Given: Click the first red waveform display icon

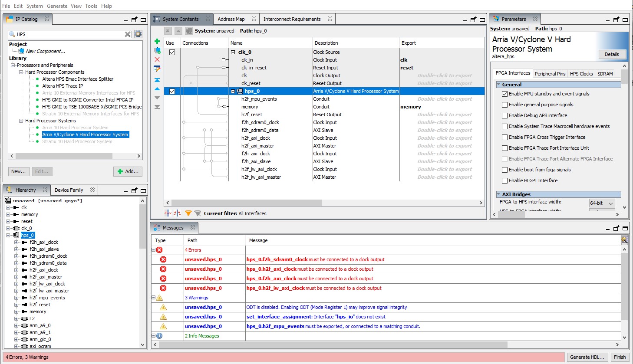Looking at the screenshot, I should [168, 213].
